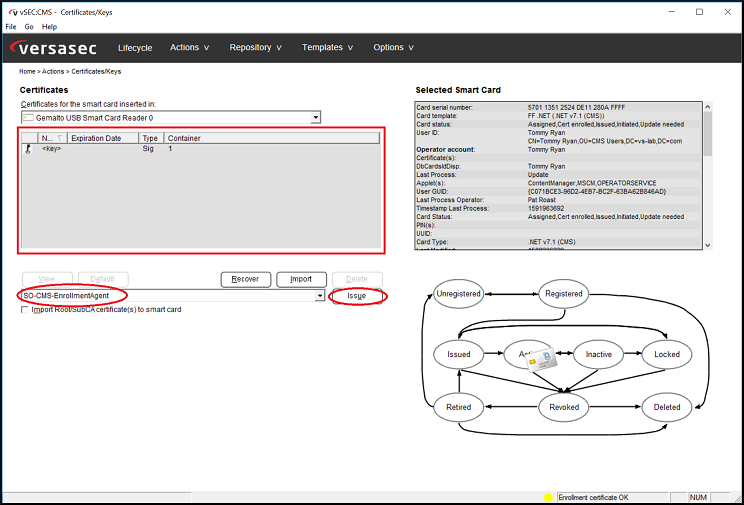Screen dimensions: 744x505
Task: Click the smart card icon on lifecycle diagram
Action: (542, 360)
